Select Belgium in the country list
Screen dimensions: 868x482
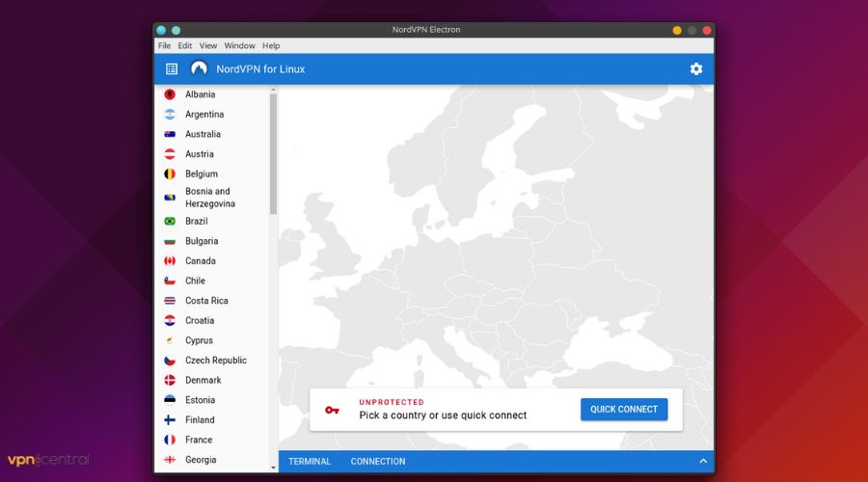point(202,174)
